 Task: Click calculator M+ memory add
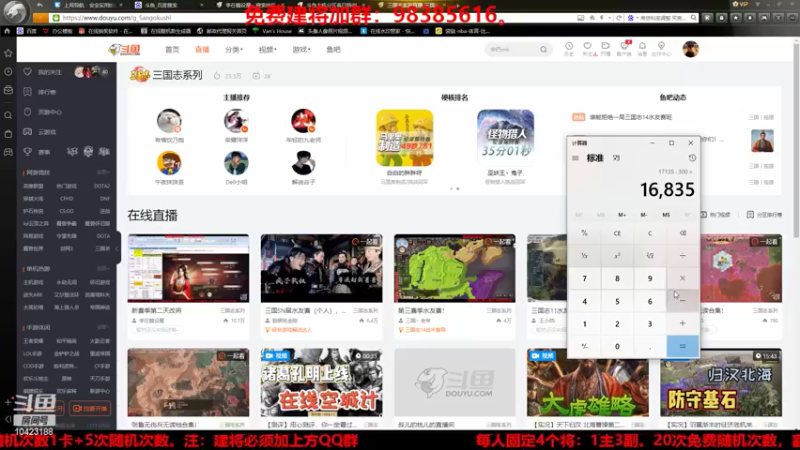point(622,215)
